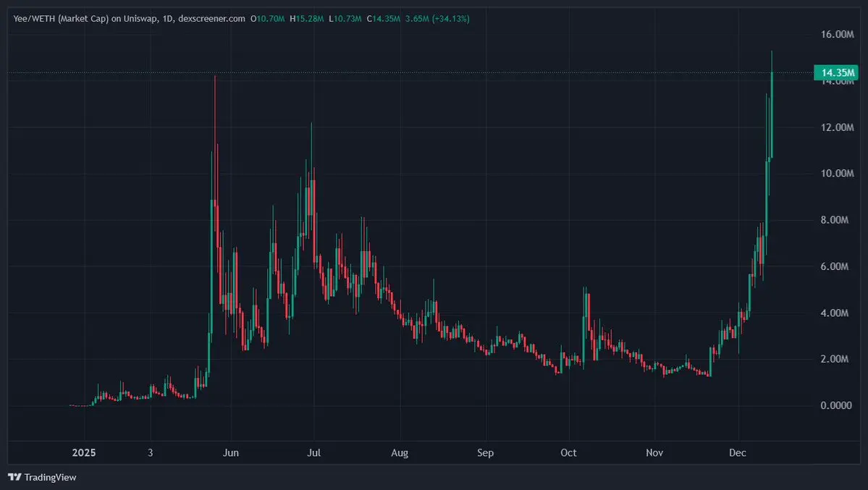Image resolution: width=868 pixels, height=490 pixels.
Task: Click the 0.0000 price axis label
Action: (836, 405)
